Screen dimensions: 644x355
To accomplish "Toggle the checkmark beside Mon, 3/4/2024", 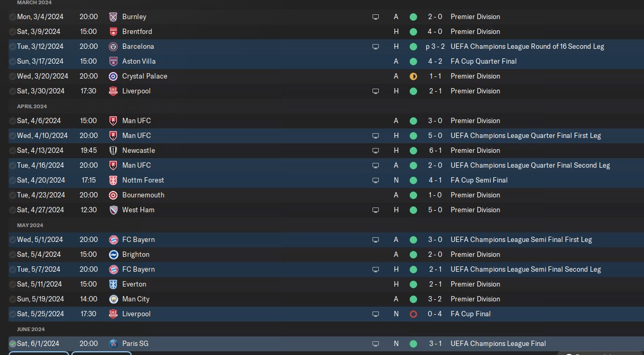I will tap(13, 17).
